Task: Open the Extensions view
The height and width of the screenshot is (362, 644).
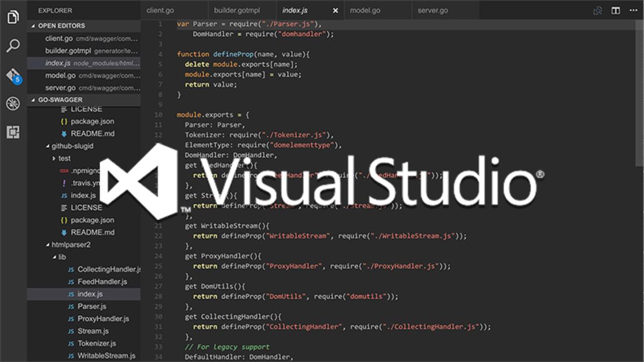Action: click(x=13, y=132)
